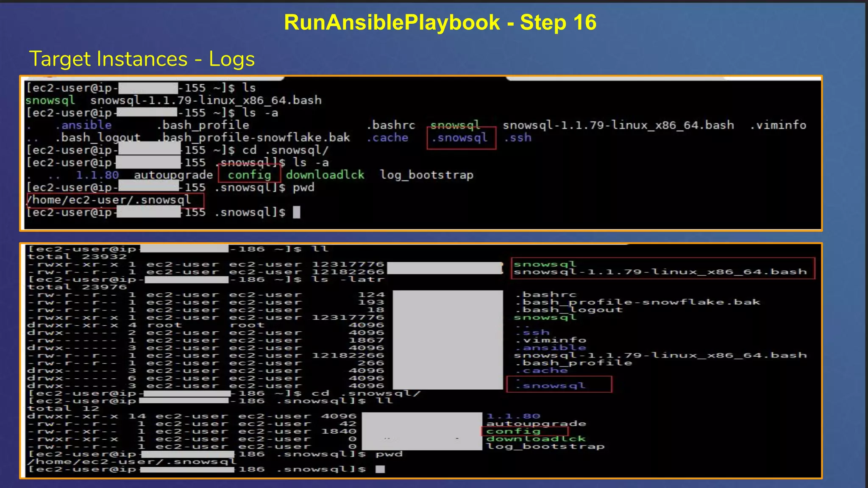Click 'total 23976' in the -186 terminal

77,287
